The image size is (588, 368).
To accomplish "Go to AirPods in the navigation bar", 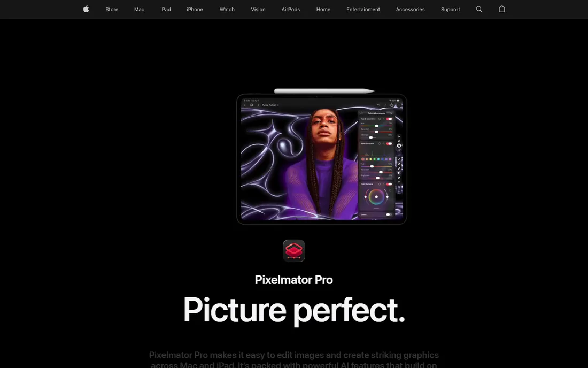I will pos(291,10).
